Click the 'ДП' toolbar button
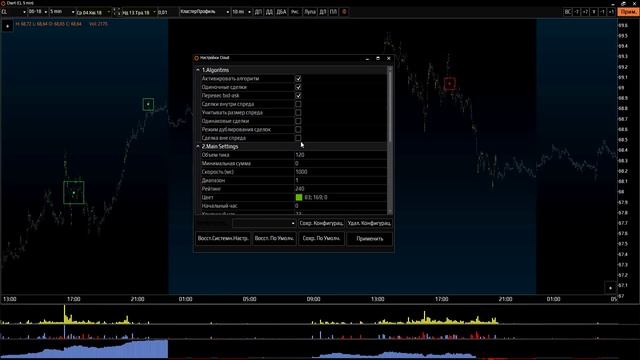Viewport: 640px width, 360px height. pyautogui.click(x=258, y=12)
